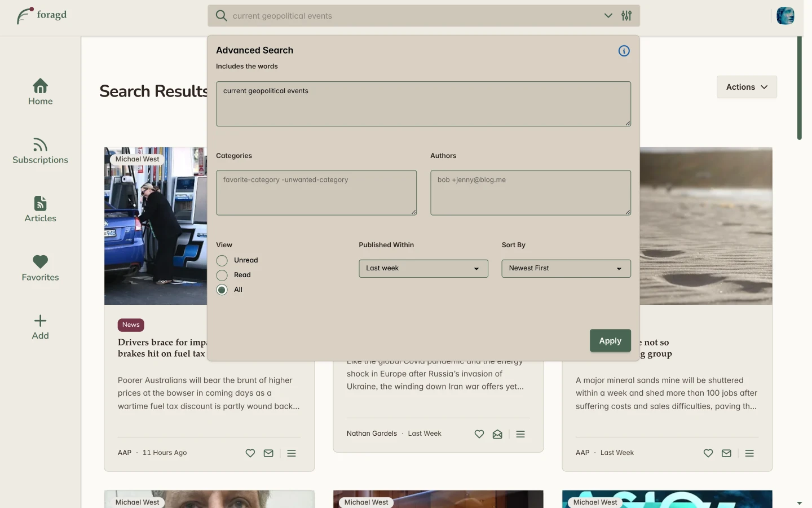812x508 pixels.
Task: Open Favorites in sidebar
Action: (x=40, y=268)
